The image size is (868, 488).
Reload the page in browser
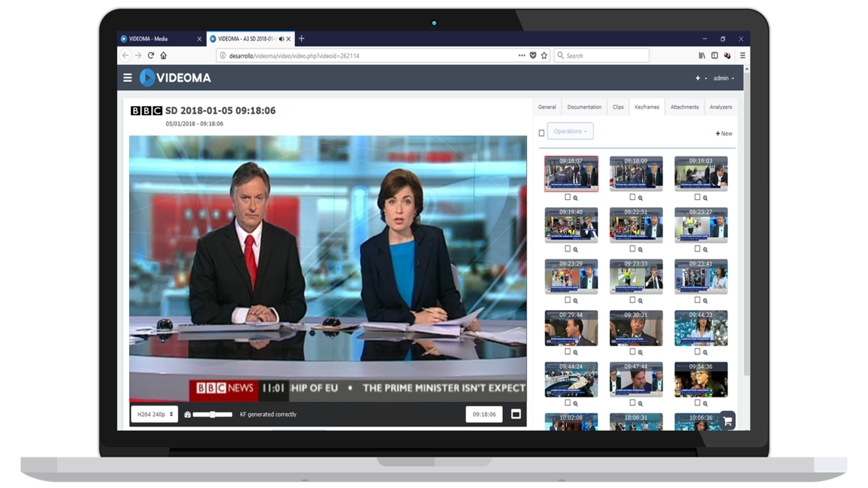tap(151, 56)
